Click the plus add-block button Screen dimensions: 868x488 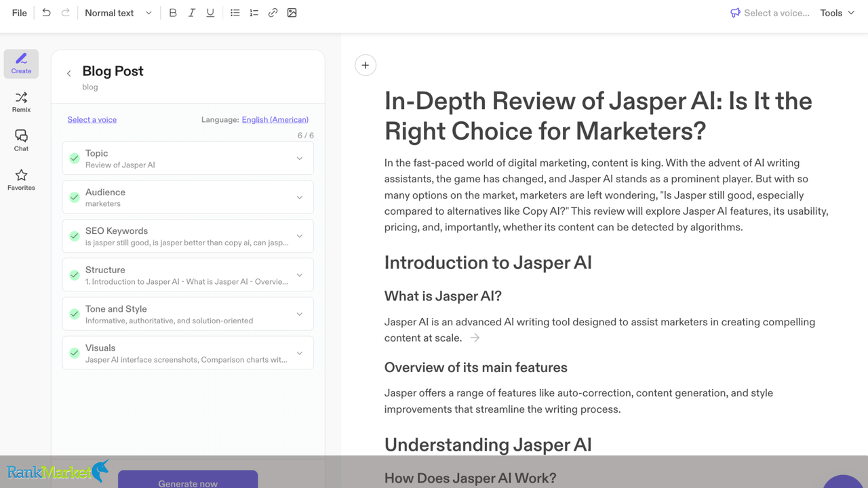click(366, 65)
